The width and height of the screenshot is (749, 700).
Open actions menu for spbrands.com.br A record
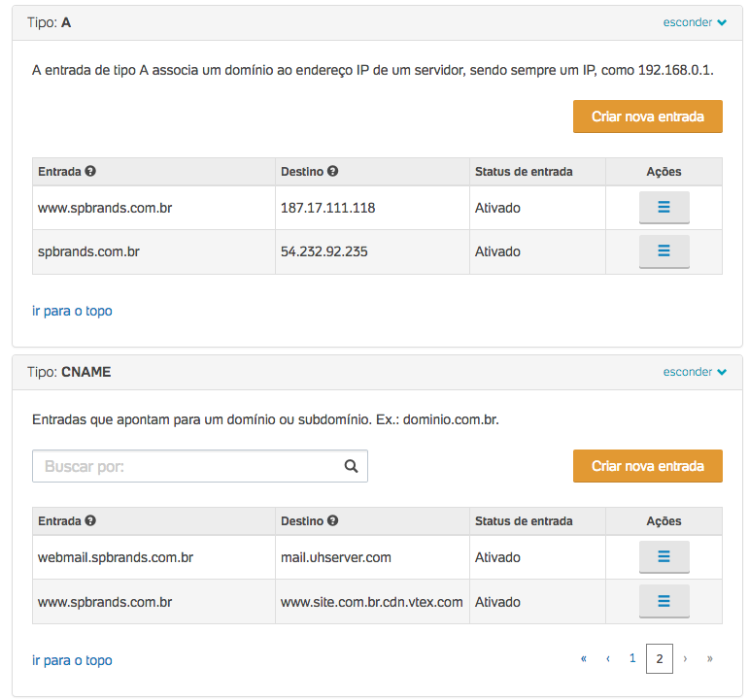tap(664, 251)
